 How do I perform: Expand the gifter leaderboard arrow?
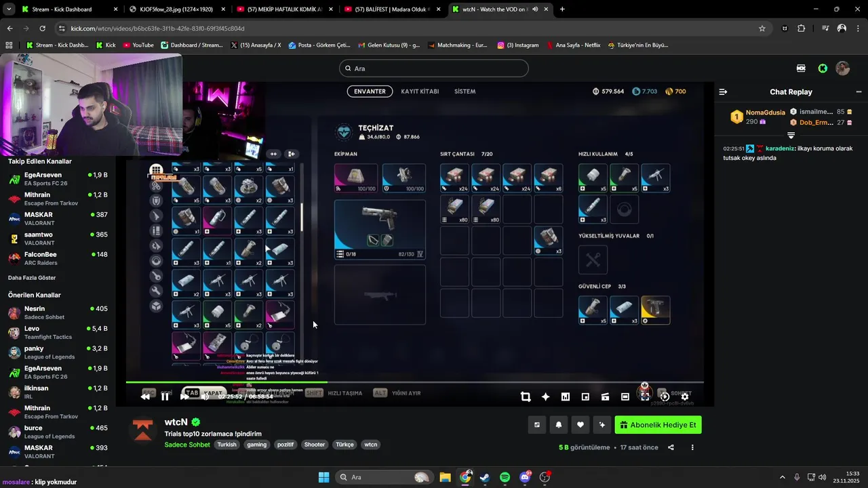[791, 136]
